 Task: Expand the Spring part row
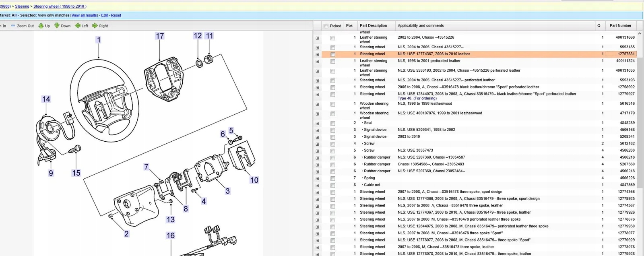pyautogui.click(x=318, y=179)
